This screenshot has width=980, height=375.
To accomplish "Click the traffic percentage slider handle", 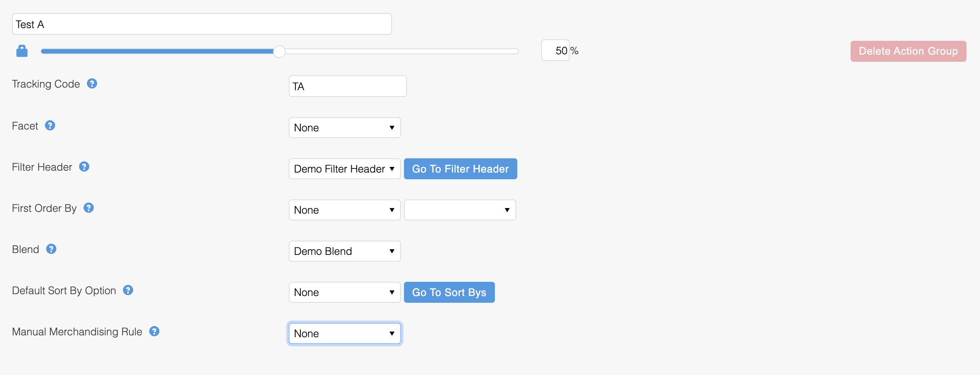I will 279,51.
